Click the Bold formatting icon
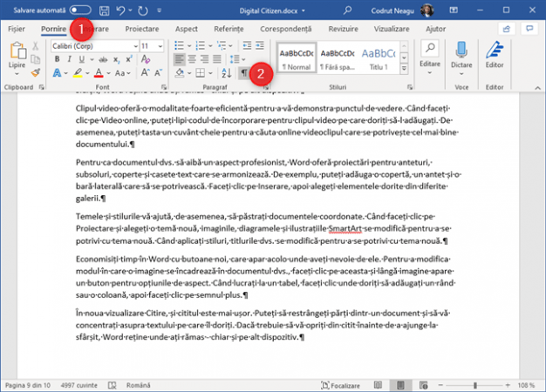The height and width of the screenshot is (392, 546). click(57, 59)
